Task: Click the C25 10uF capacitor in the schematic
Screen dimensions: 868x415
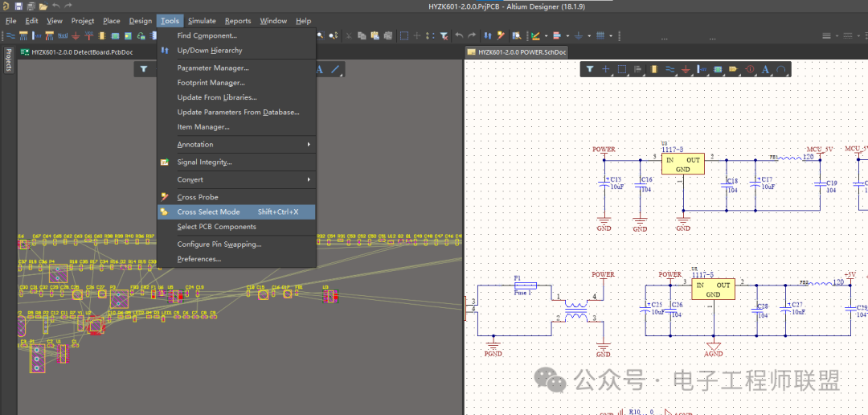Action: (650, 308)
